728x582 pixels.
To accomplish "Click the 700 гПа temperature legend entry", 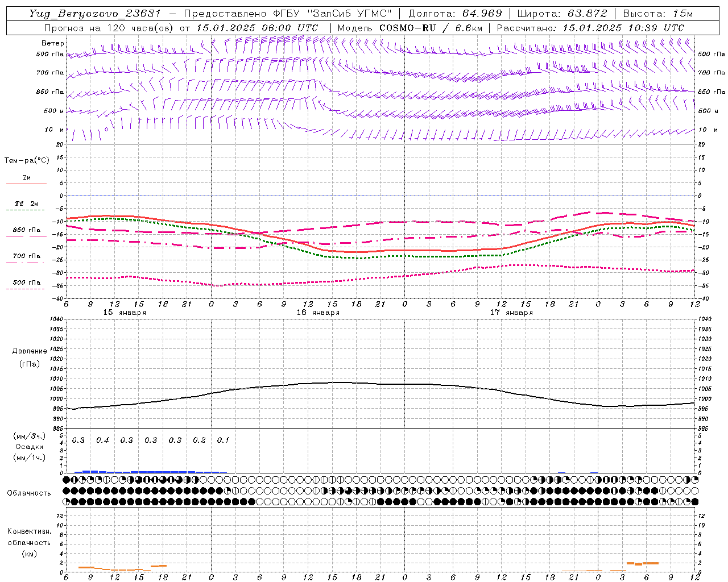I will pos(27,256).
